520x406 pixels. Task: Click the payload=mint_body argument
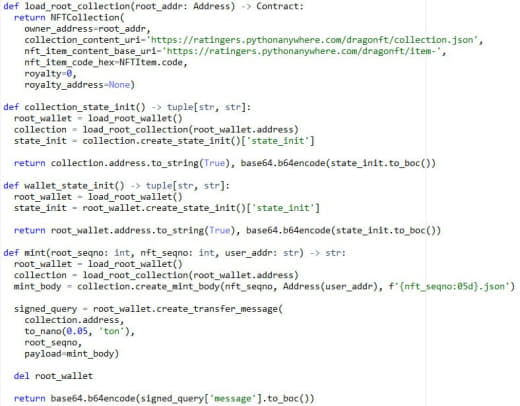click(x=71, y=354)
